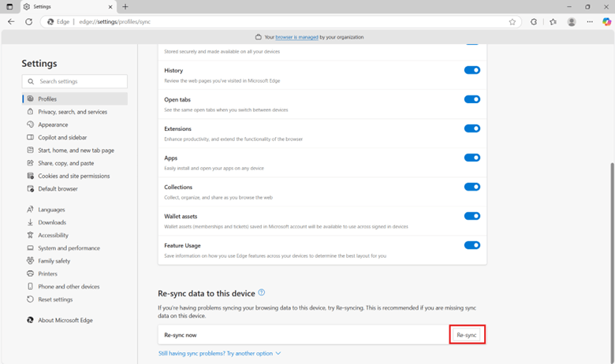Click 'Re-sync data to this device' heading
The image size is (615, 364).
[x=207, y=293]
